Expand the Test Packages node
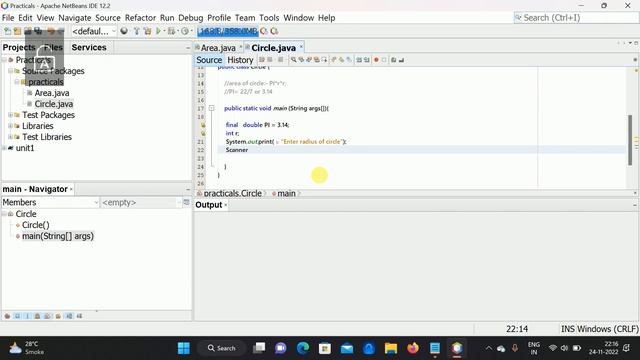This screenshot has width=640, height=360. click(11, 115)
